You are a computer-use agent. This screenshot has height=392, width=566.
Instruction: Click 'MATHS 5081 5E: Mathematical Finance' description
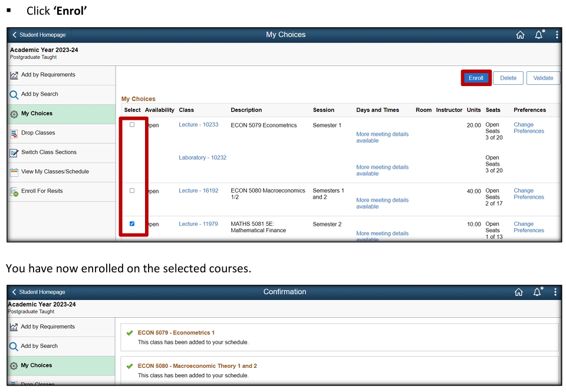pos(258,227)
